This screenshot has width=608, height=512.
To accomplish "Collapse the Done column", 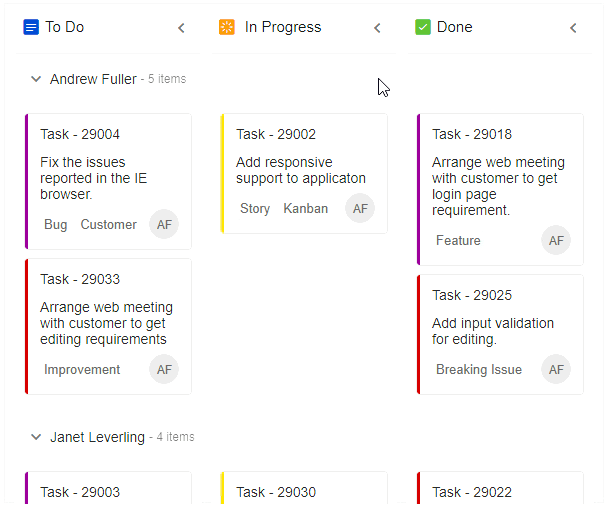I will coord(573,28).
